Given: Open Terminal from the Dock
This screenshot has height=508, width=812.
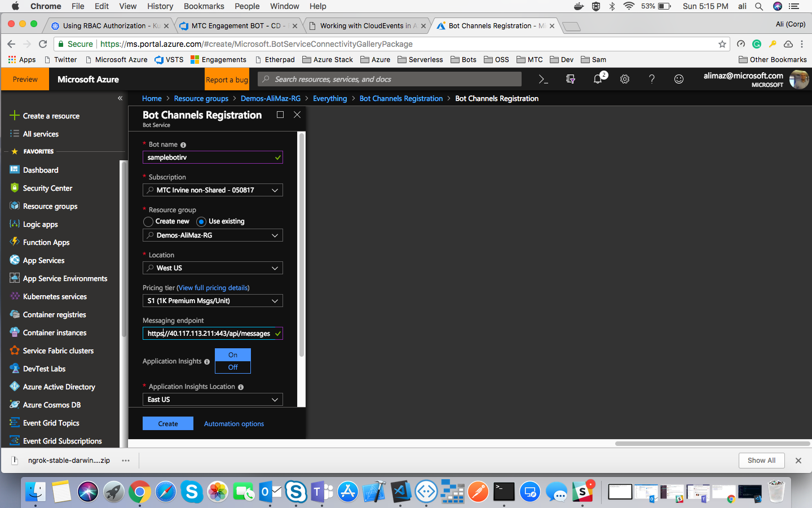Looking at the screenshot, I should pyautogui.click(x=504, y=492).
